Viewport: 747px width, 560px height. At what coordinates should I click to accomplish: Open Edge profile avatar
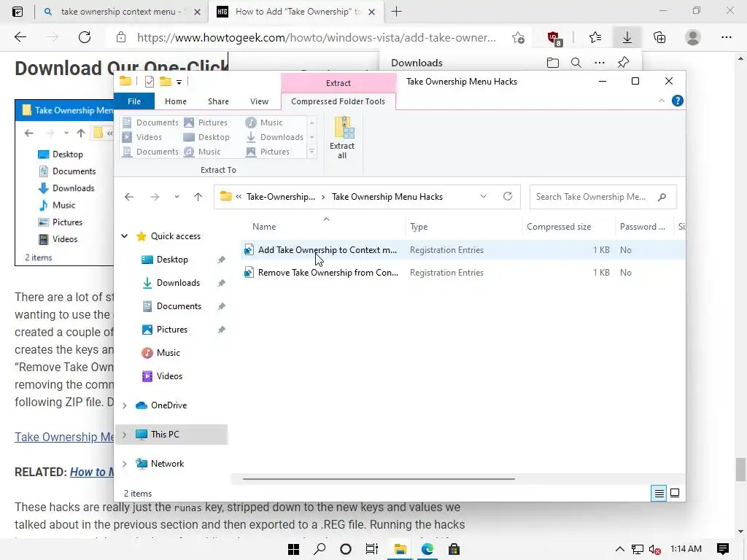tap(693, 37)
